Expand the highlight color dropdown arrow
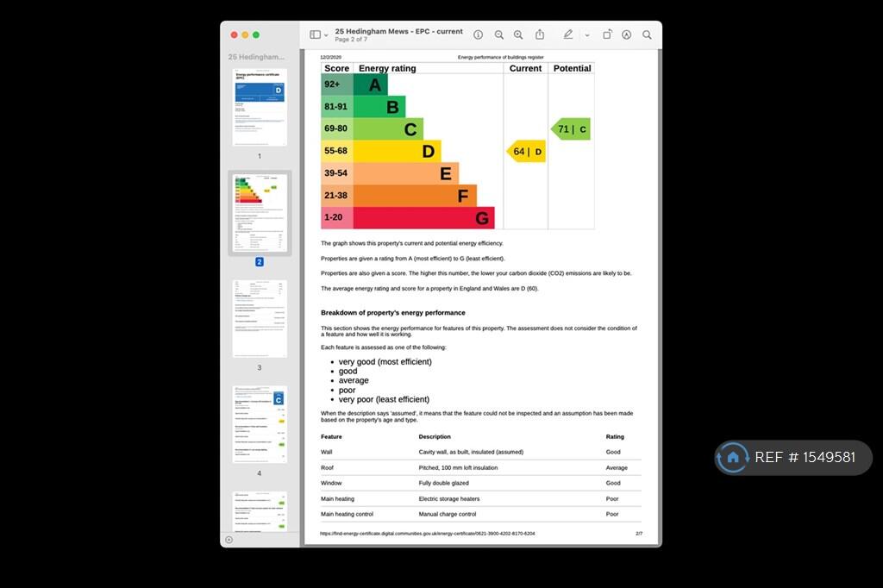This screenshot has height=588, width=883. coord(587,35)
